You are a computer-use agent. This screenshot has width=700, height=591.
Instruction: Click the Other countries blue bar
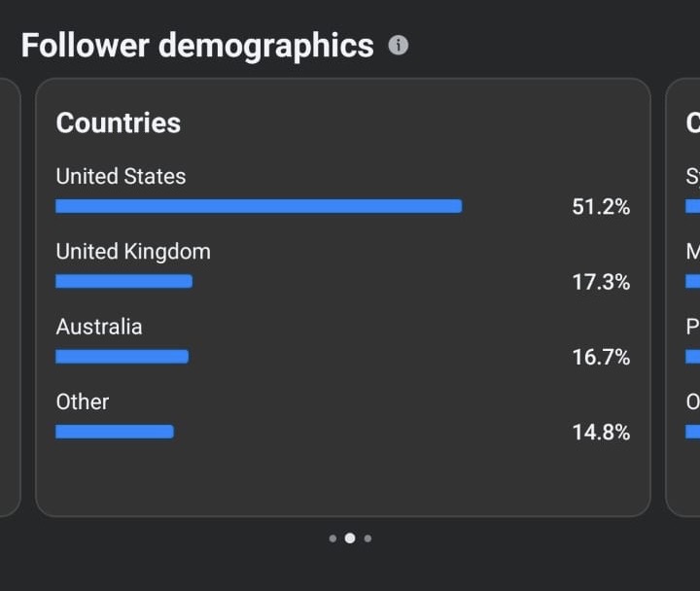[x=115, y=432]
